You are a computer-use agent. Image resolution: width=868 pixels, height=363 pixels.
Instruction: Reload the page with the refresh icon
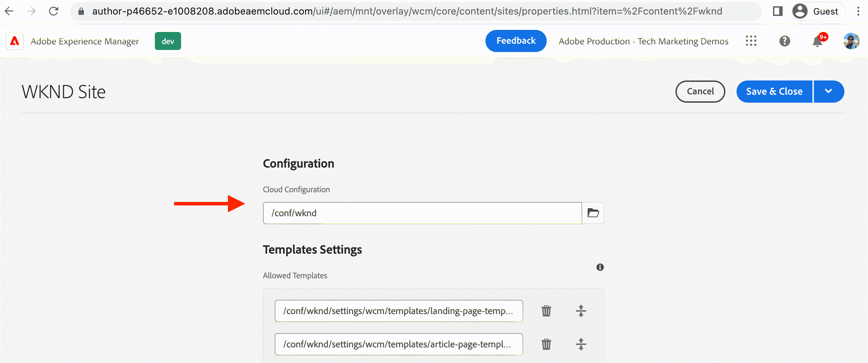(53, 11)
